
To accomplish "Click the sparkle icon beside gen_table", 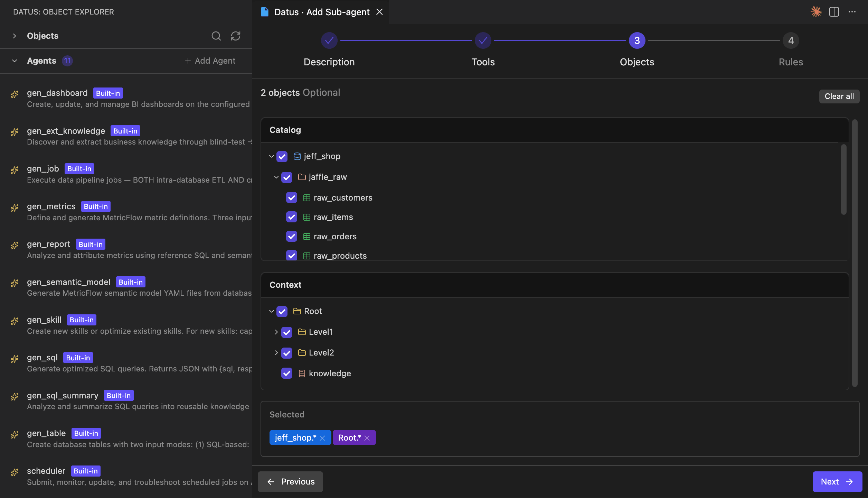I will [x=15, y=435].
